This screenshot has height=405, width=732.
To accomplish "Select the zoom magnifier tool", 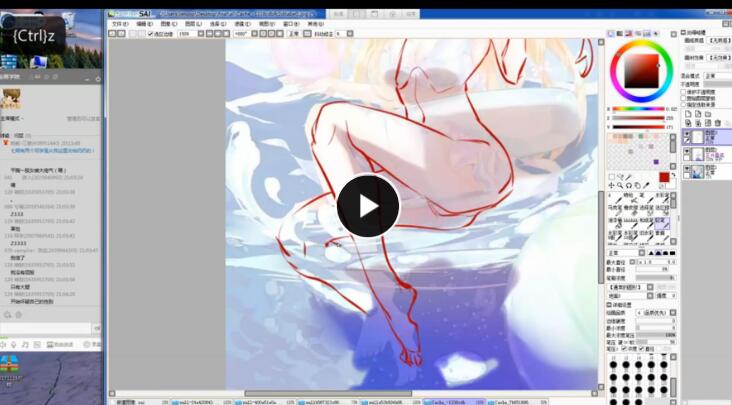I will [620, 186].
